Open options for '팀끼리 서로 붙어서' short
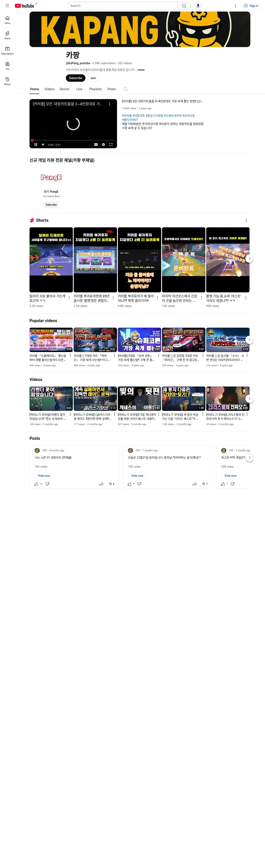Screen dimensions: 265x868 [69, 298]
